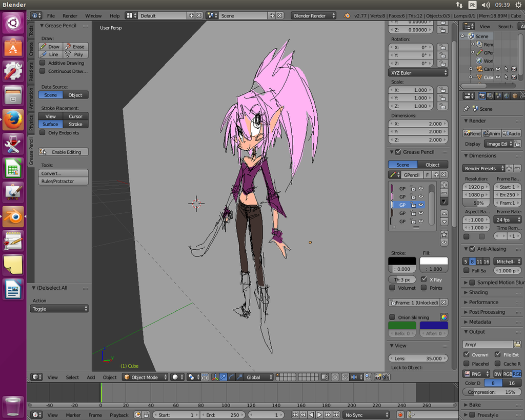Pin the Scene properties context

[466, 109]
